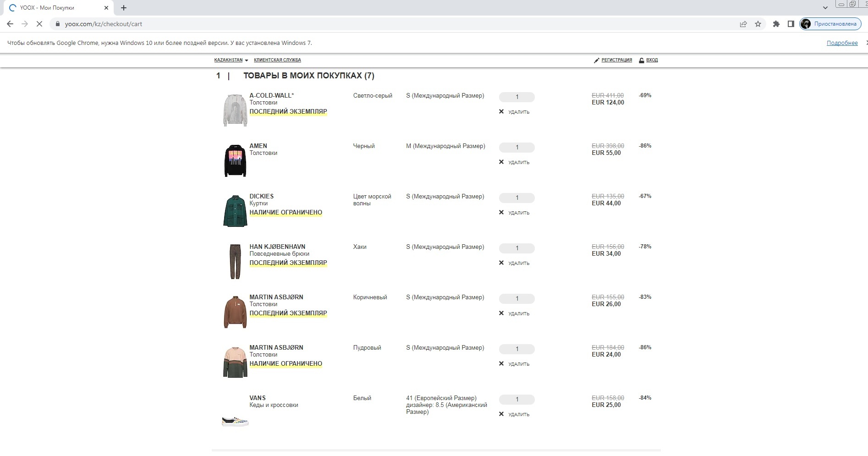The image size is (868, 456).
Task: Open the brown MARTIN ASBJØRN sweatshirt thumbnail
Action: tap(235, 312)
